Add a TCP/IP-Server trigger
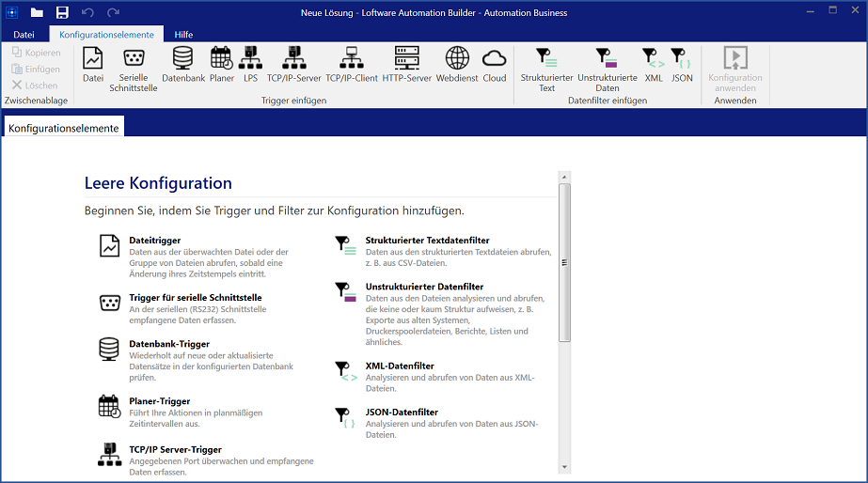Screen dimensions: 868x483 pos(293,65)
